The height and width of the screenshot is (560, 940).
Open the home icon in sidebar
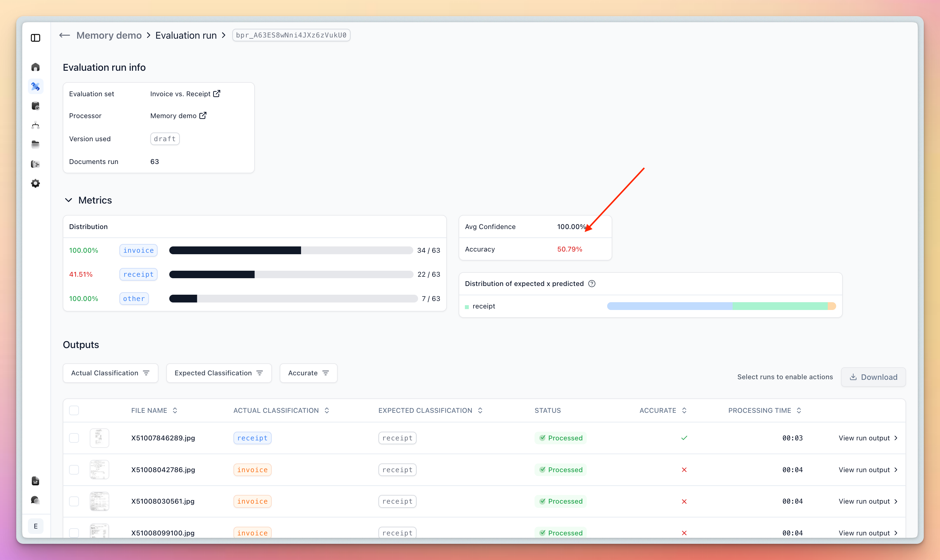[x=35, y=67]
